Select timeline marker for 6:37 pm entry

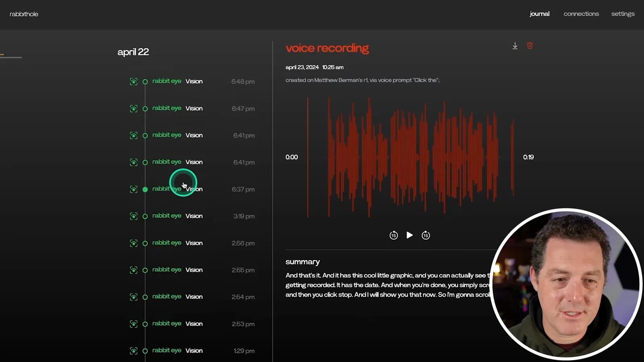[x=145, y=189]
